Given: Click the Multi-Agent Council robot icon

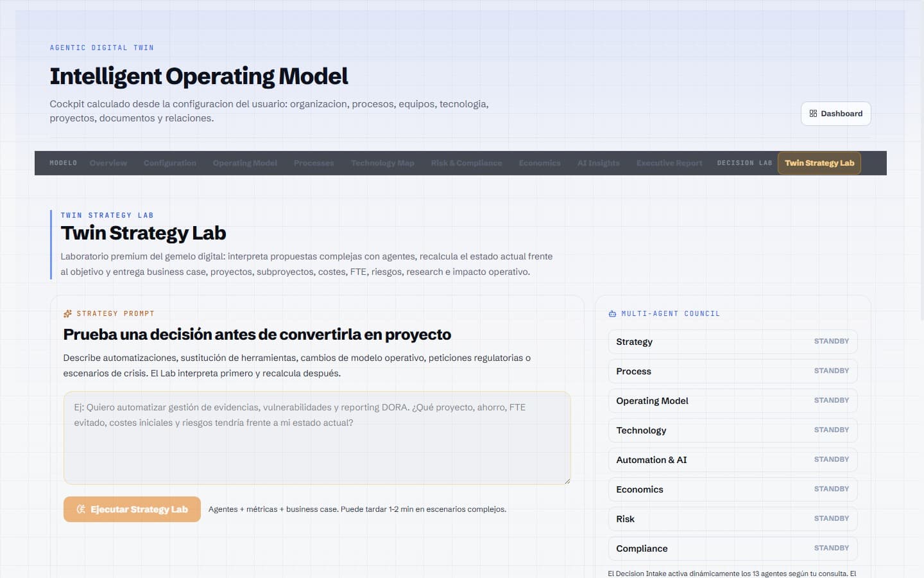Looking at the screenshot, I should 612,313.
